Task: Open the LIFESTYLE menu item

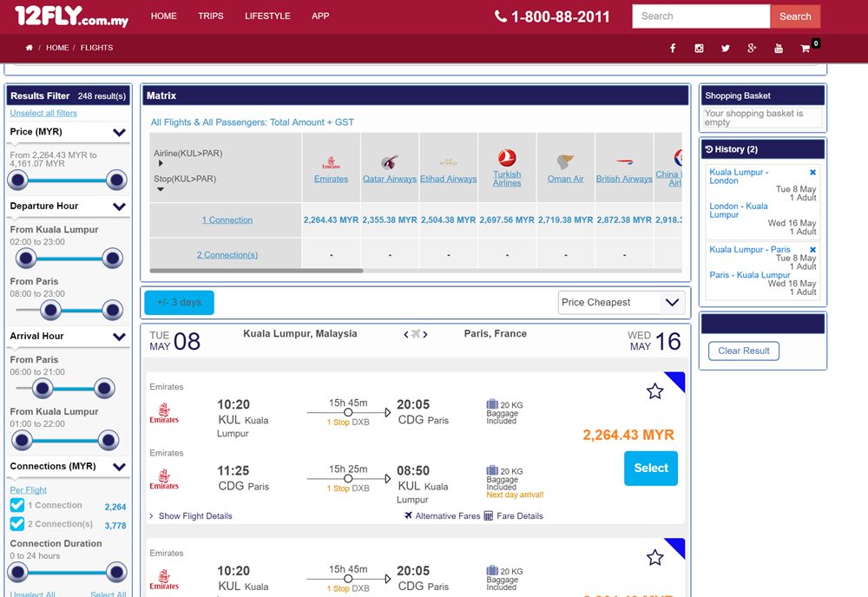Action: 267,16
